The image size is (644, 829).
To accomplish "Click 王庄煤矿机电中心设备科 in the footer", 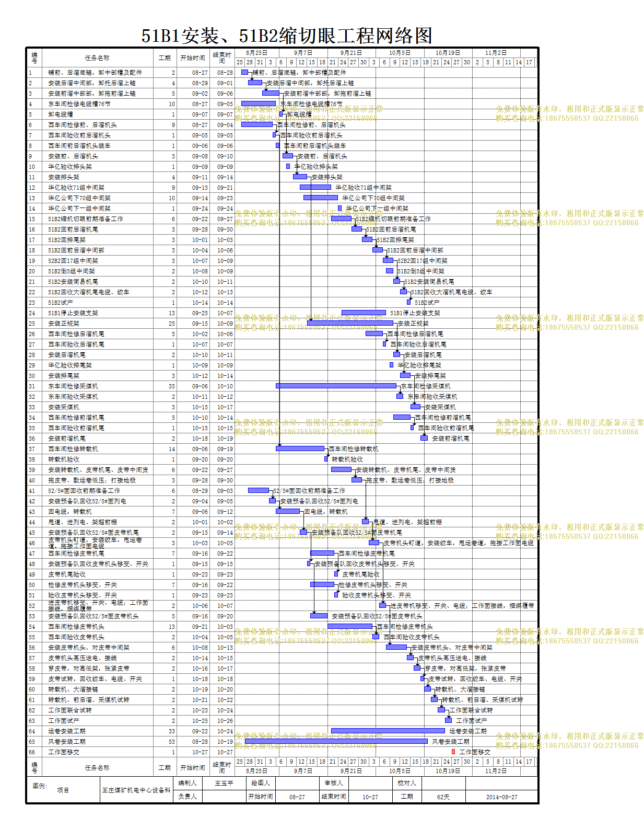I will pyautogui.click(x=136, y=790).
